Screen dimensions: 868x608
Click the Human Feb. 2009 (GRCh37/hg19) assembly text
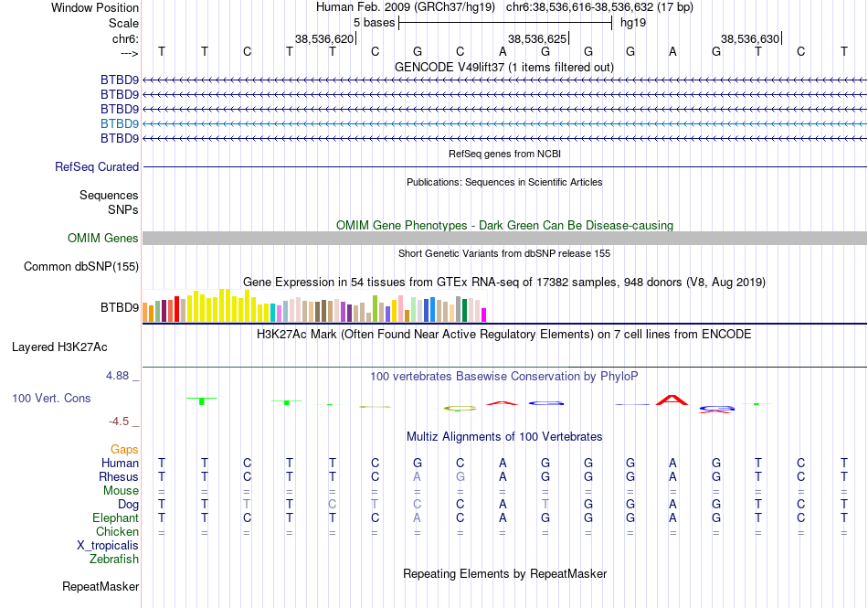pos(408,7)
